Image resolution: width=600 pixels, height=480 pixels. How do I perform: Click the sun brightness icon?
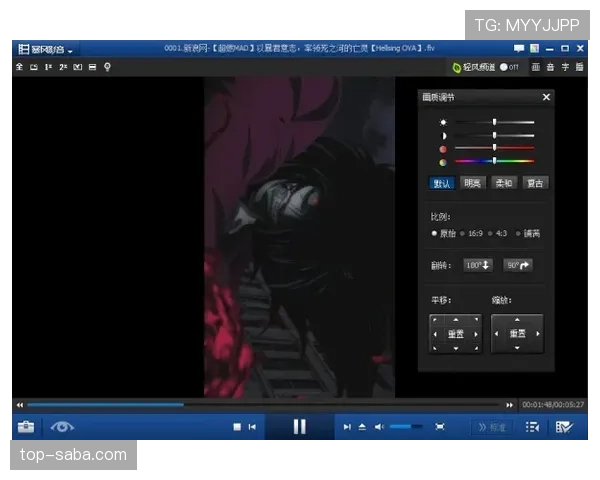(x=443, y=122)
